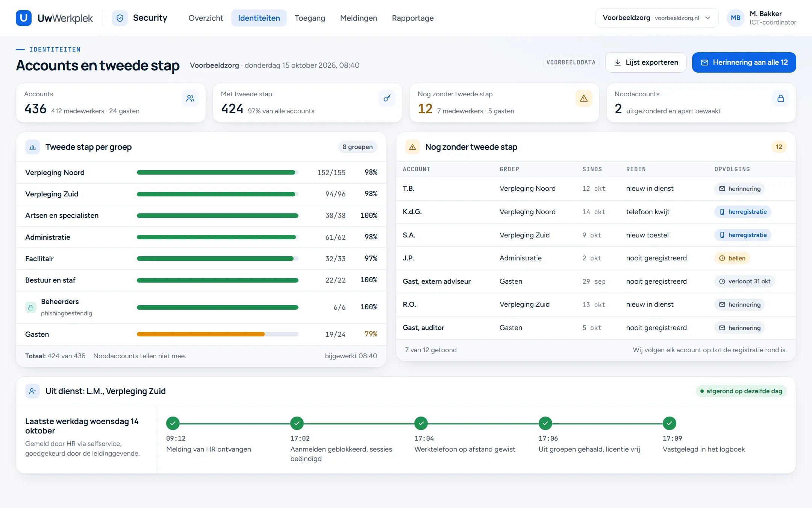Open the Overzicht tab

click(206, 18)
